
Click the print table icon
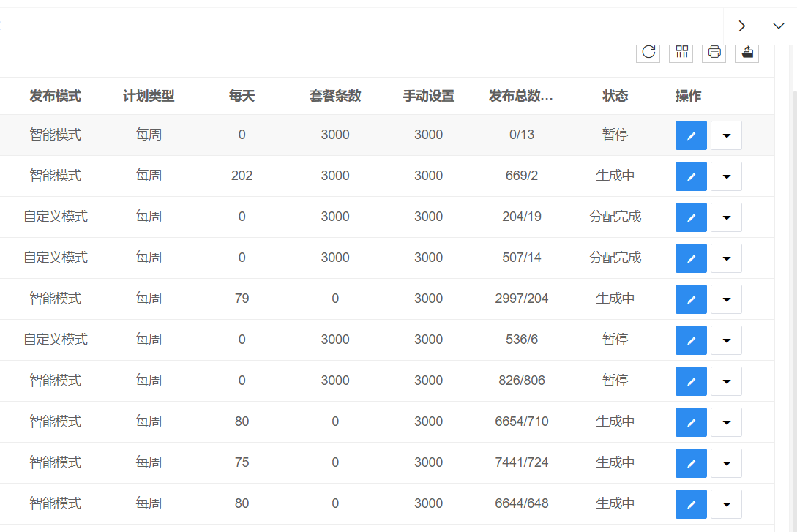click(x=714, y=52)
